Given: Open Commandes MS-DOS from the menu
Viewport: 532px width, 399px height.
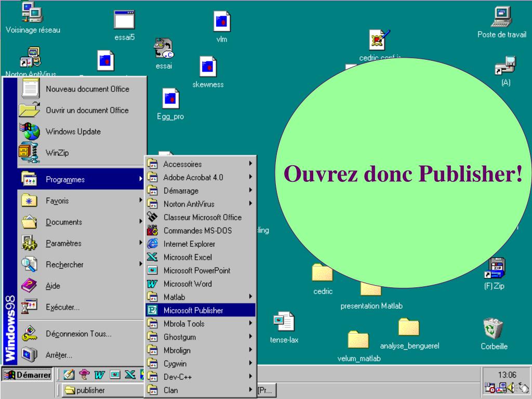Looking at the screenshot, I should coord(201,230).
